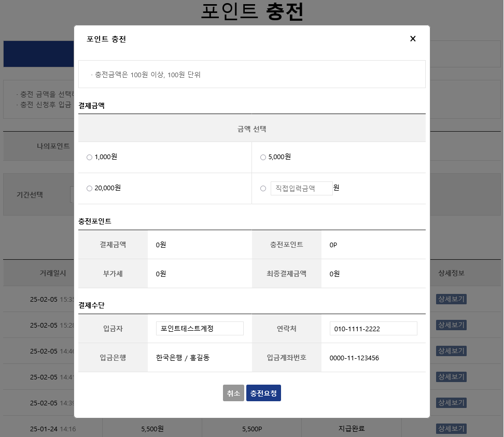Click the 상세정보 column header
Viewport: 504px width, 437px height.
[451, 273]
